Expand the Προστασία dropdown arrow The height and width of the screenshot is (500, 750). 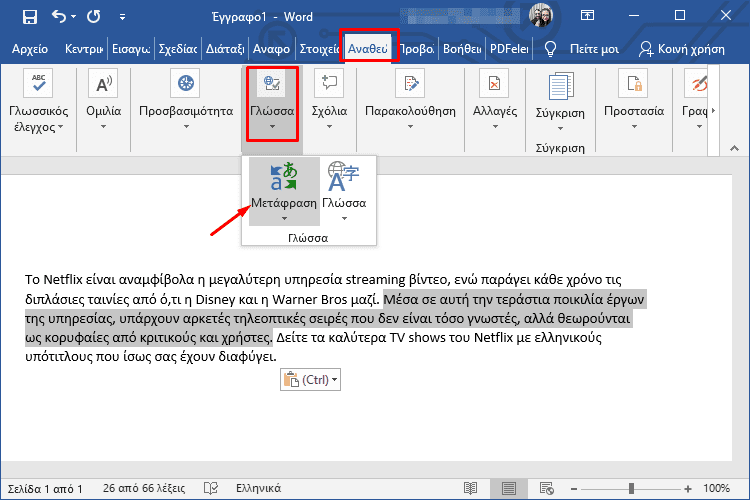634,127
